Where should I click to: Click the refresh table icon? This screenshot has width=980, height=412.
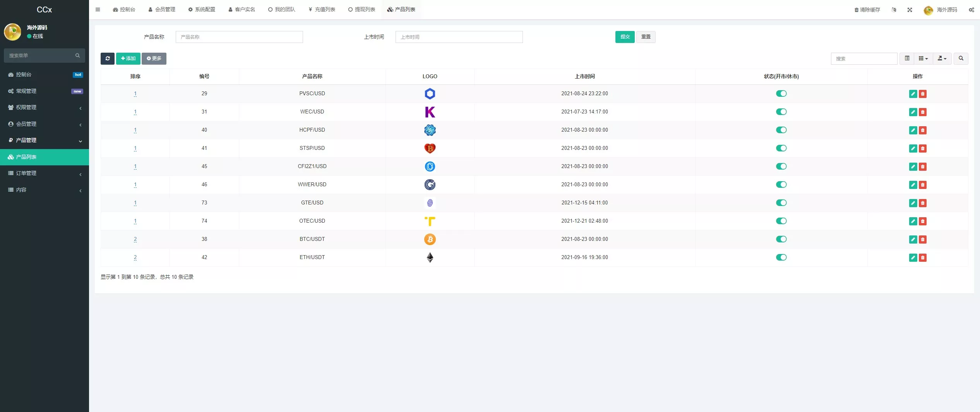pyautogui.click(x=108, y=58)
